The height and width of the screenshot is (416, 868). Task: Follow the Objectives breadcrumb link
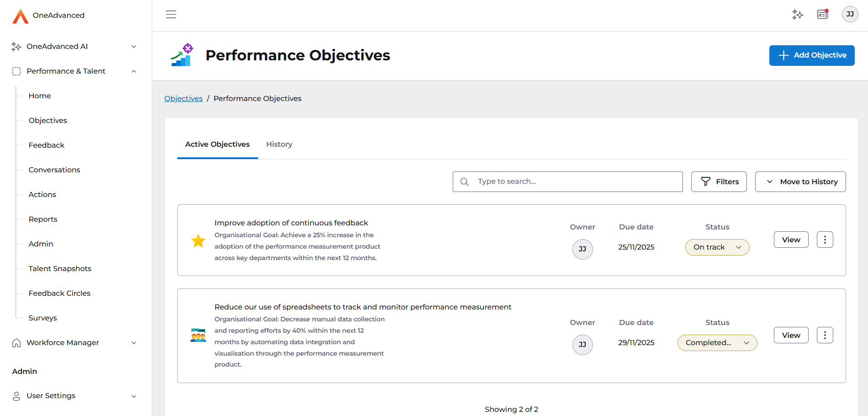tap(183, 99)
